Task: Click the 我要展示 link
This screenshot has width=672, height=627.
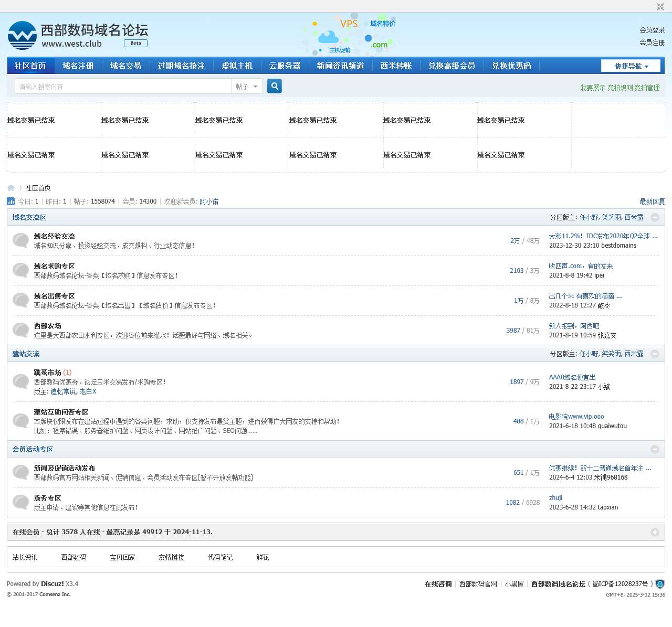Action: tap(593, 88)
